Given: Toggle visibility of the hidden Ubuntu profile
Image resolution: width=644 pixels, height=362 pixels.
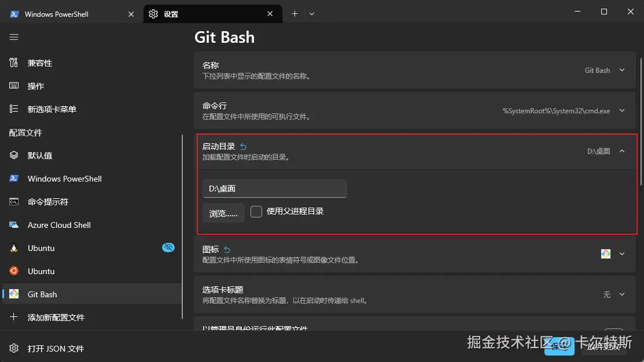Looking at the screenshot, I should click(x=168, y=248).
